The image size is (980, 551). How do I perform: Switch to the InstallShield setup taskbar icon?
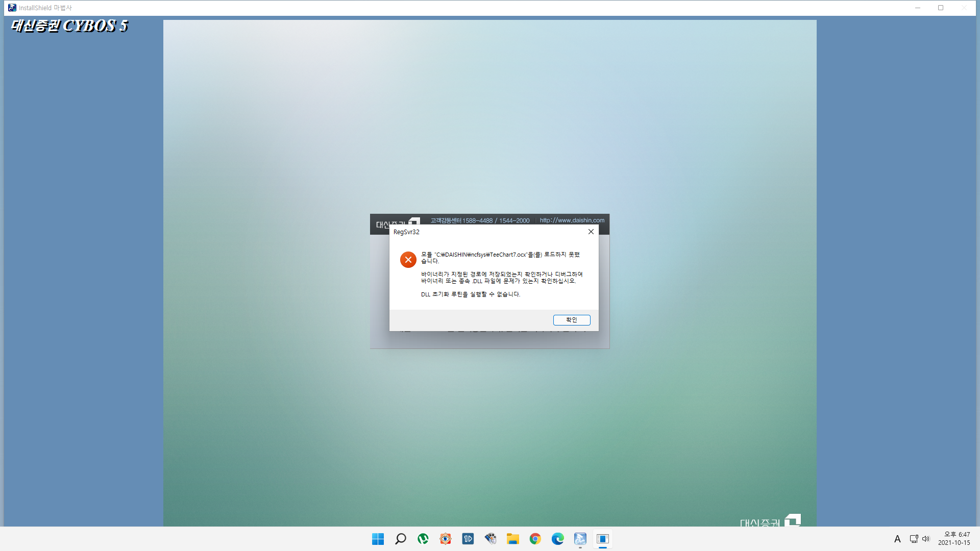[x=580, y=539]
